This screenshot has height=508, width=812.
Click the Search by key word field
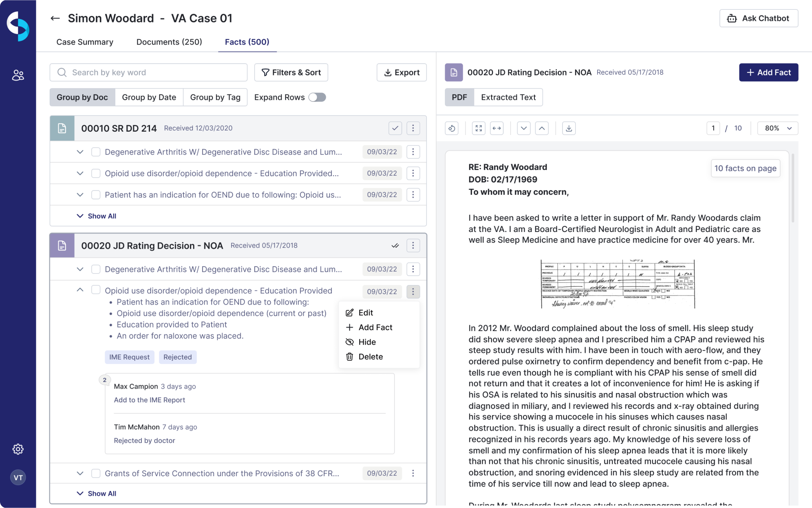click(148, 72)
